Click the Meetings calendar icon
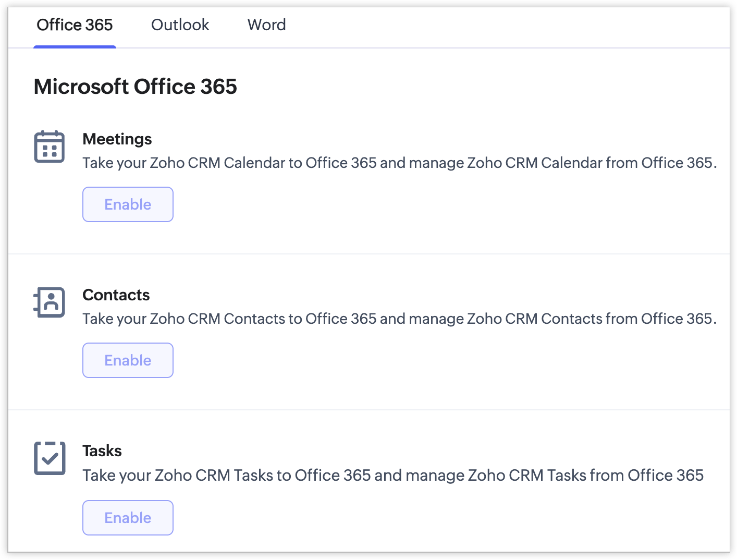Image resolution: width=737 pixels, height=560 pixels. tap(50, 147)
